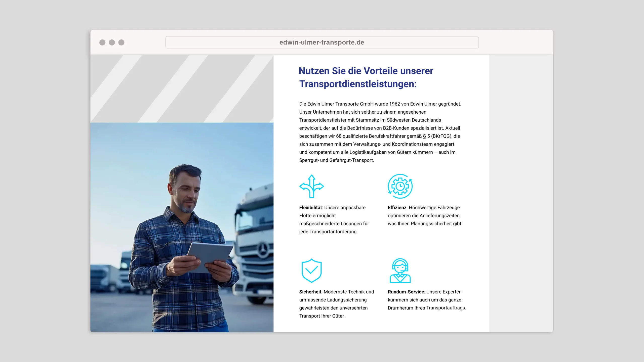The height and width of the screenshot is (362, 644).
Task: Click the Flexibilität arrows icon
Action: pos(311,186)
